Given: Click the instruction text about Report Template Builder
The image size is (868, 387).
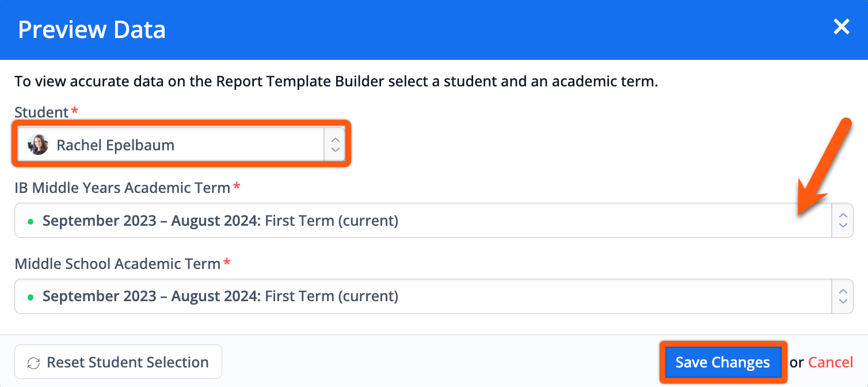Looking at the screenshot, I should point(336,81).
